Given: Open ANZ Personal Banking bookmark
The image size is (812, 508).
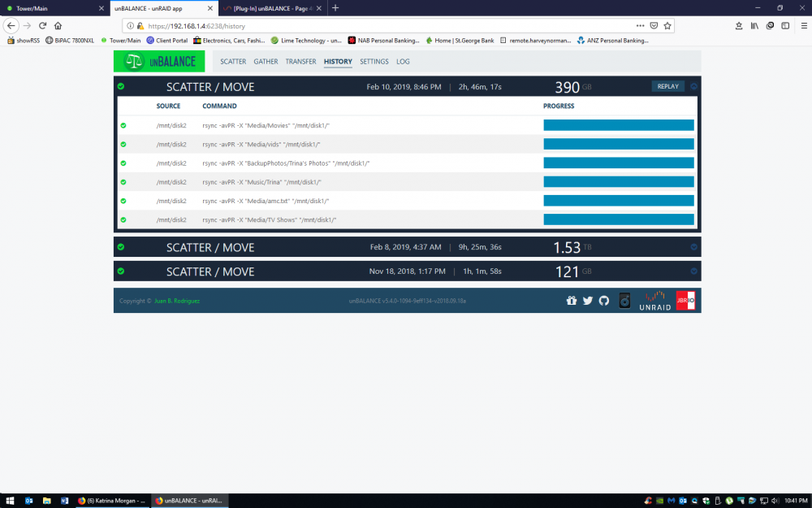Looking at the screenshot, I should click(612, 41).
